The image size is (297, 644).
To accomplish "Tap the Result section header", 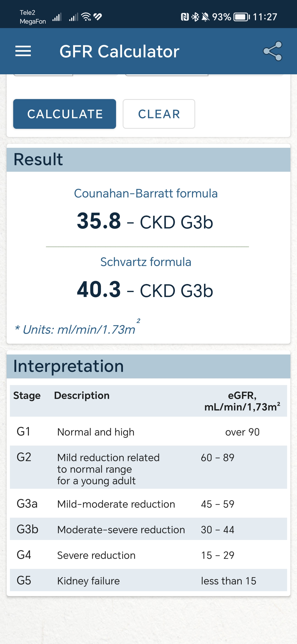I will click(x=148, y=160).
